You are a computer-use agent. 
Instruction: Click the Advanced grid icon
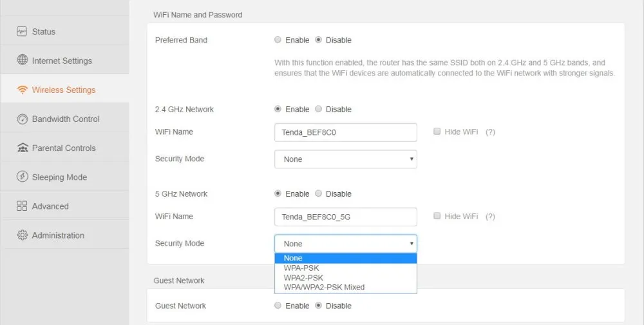pos(22,206)
